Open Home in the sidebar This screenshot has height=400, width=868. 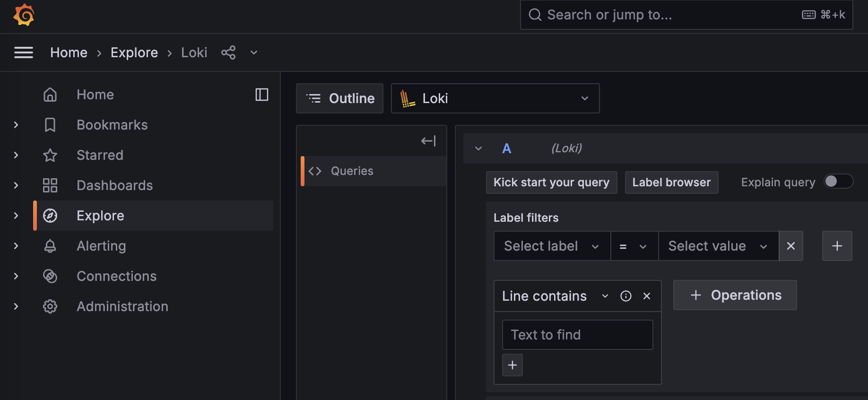[95, 95]
